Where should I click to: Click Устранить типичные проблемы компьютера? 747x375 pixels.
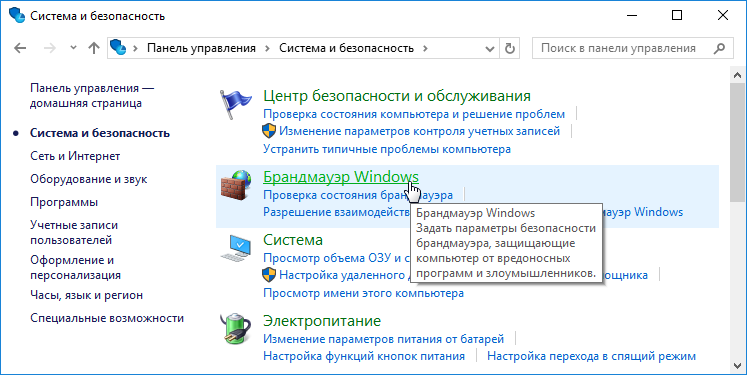387,149
